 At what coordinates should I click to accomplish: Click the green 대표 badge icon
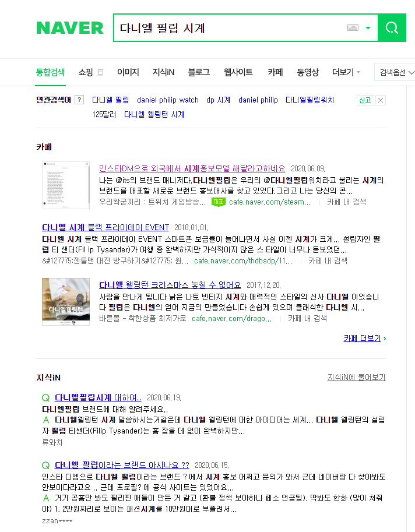coord(218,202)
